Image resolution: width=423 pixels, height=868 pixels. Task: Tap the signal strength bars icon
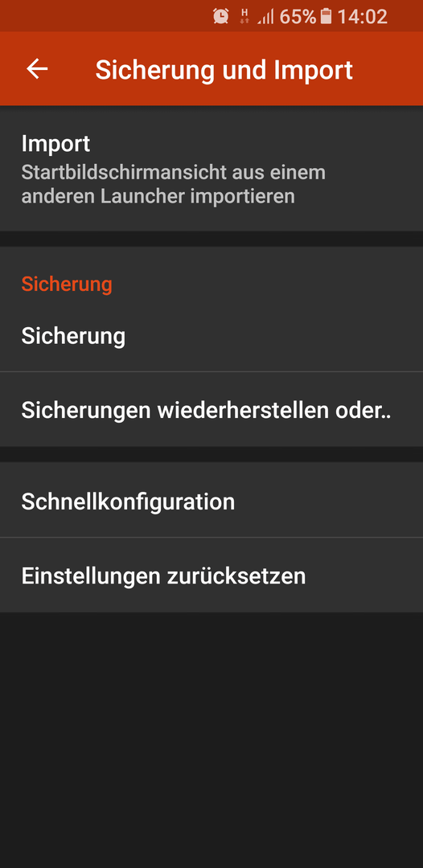click(265, 17)
